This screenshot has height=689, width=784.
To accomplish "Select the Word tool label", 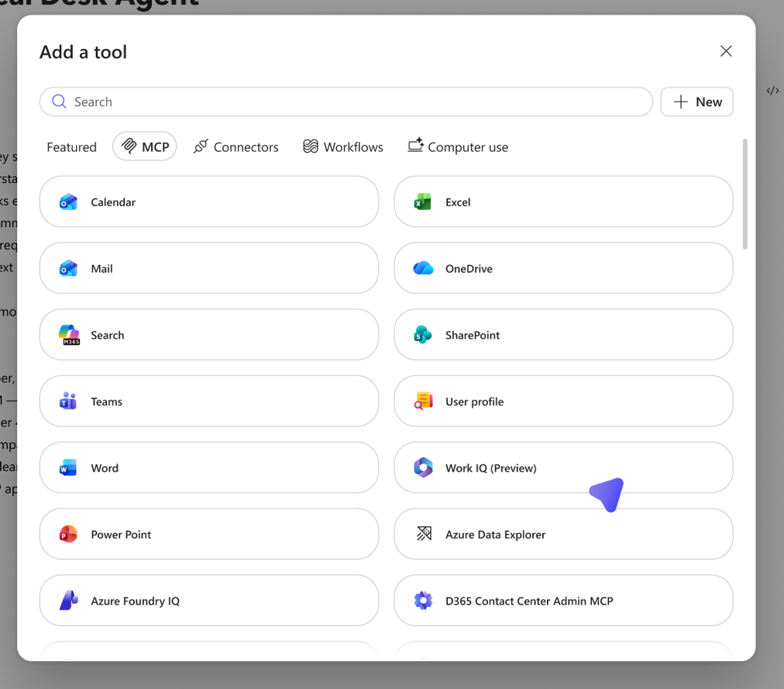I will pyautogui.click(x=105, y=468).
